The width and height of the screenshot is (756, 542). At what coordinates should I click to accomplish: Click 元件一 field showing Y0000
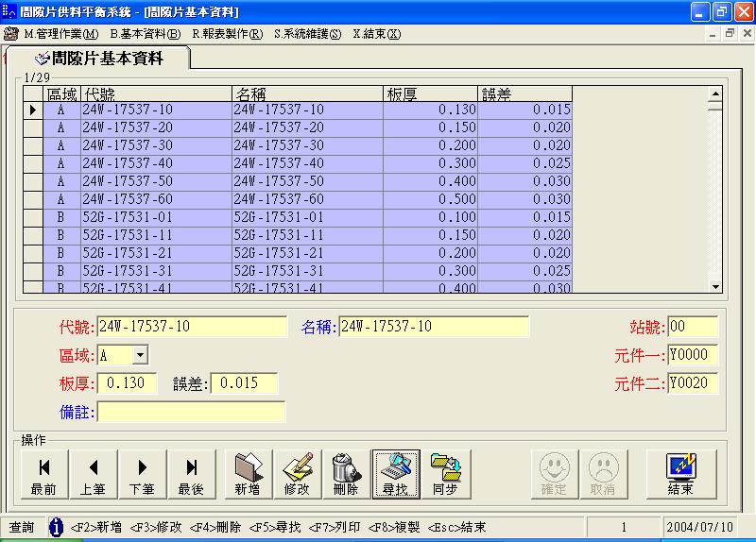(693, 355)
